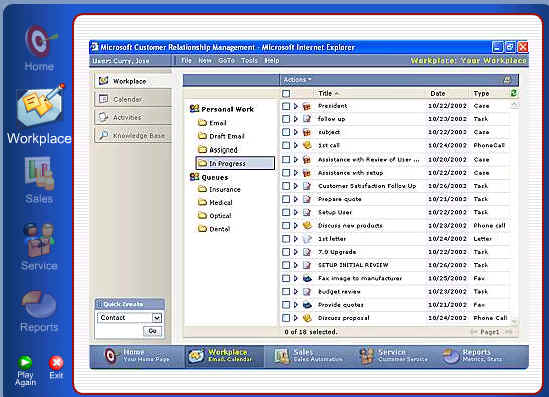Open the Actions dropdown menu
The image size is (549, 397).
(x=297, y=80)
